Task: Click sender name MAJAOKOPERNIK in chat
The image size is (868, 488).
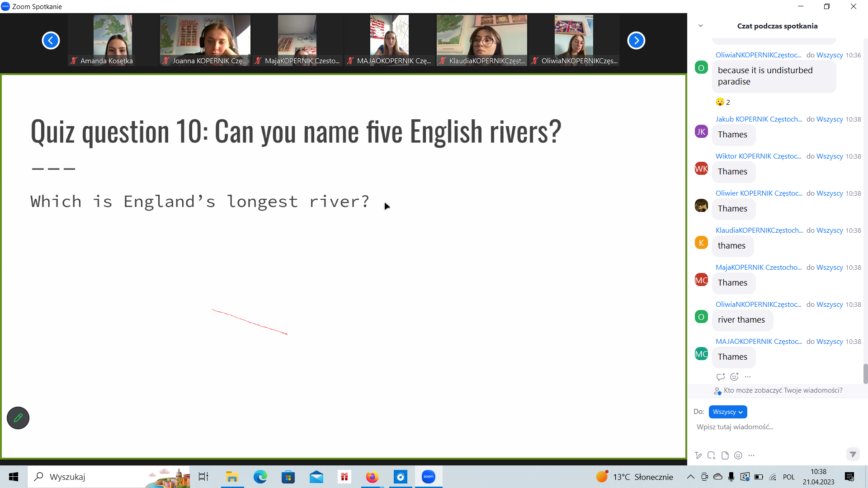Action: 759,342
